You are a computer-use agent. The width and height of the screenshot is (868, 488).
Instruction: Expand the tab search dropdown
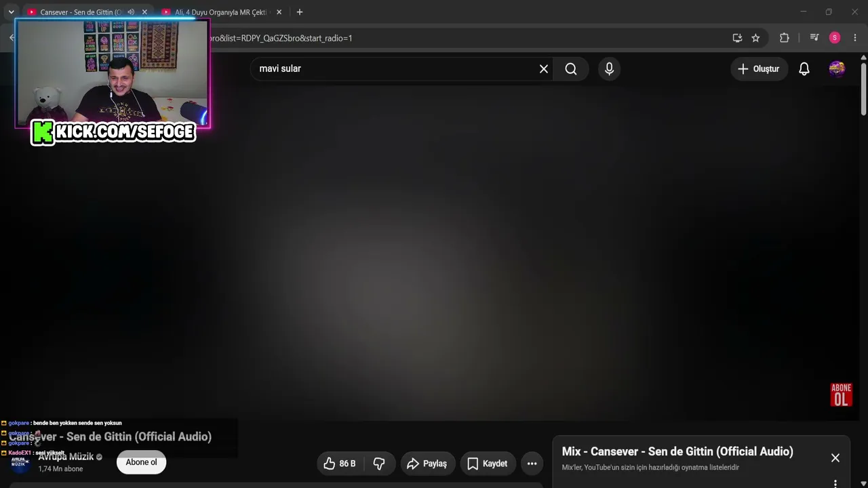coord(11,12)
